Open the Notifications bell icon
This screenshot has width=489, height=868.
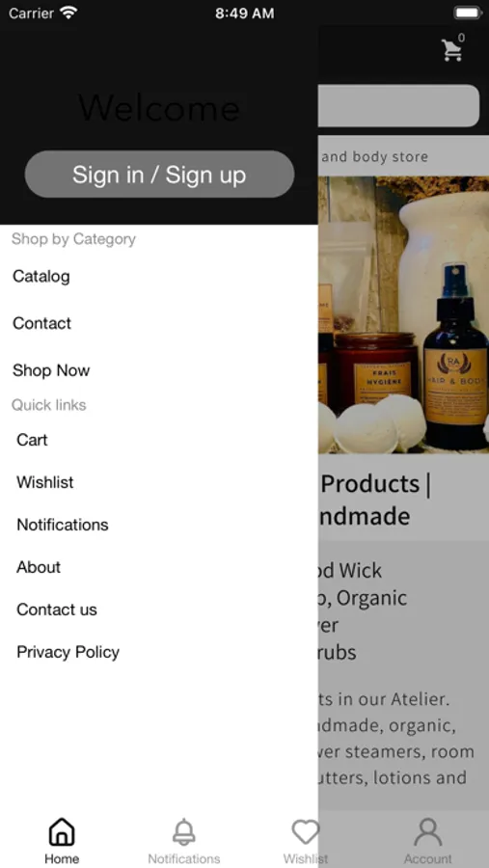click(x=184, y=832)
